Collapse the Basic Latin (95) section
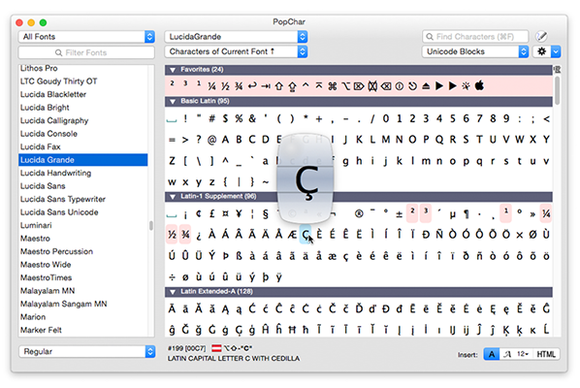The height and width of the screenshot is (388, 580). (x=172, y=101)
